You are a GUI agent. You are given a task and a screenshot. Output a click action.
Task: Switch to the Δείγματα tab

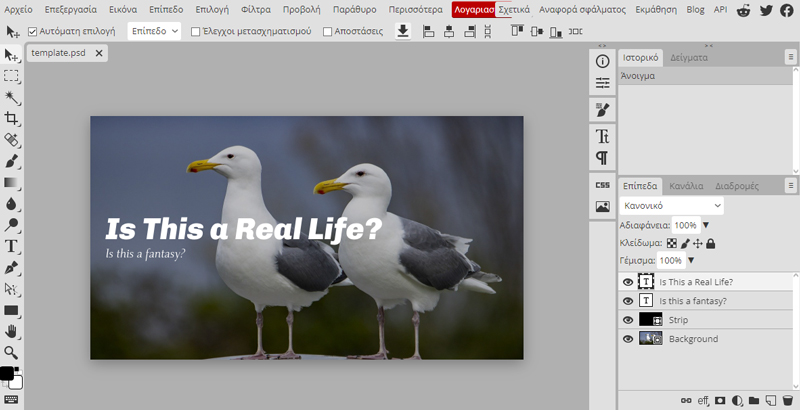[x=689, y=57]
